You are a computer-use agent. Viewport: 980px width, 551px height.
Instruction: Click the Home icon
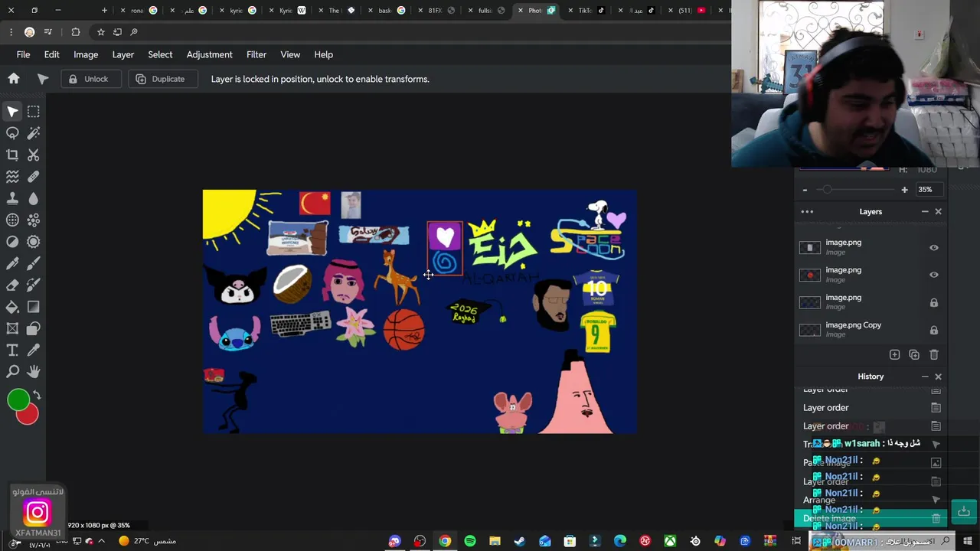pyautogui.click(x=14, y=79)
